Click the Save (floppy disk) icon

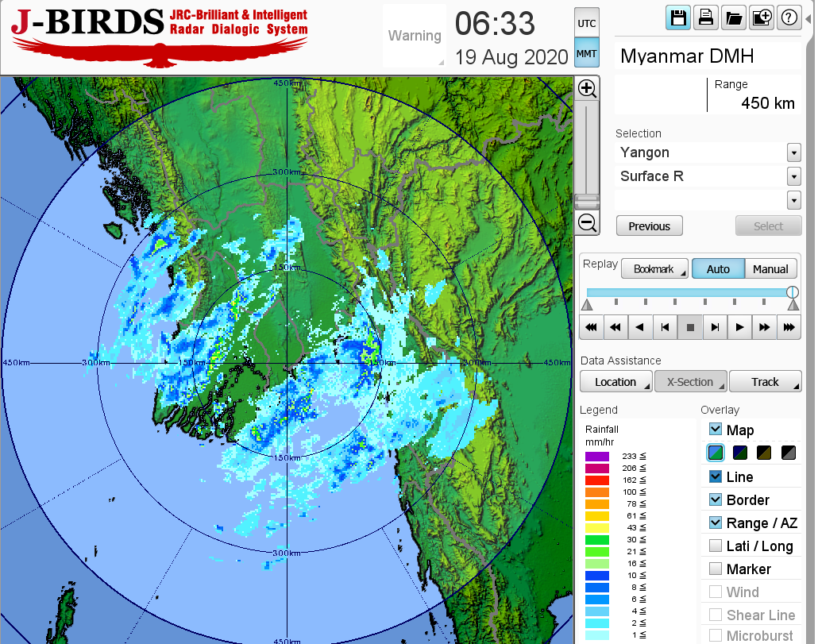(678, 18)
